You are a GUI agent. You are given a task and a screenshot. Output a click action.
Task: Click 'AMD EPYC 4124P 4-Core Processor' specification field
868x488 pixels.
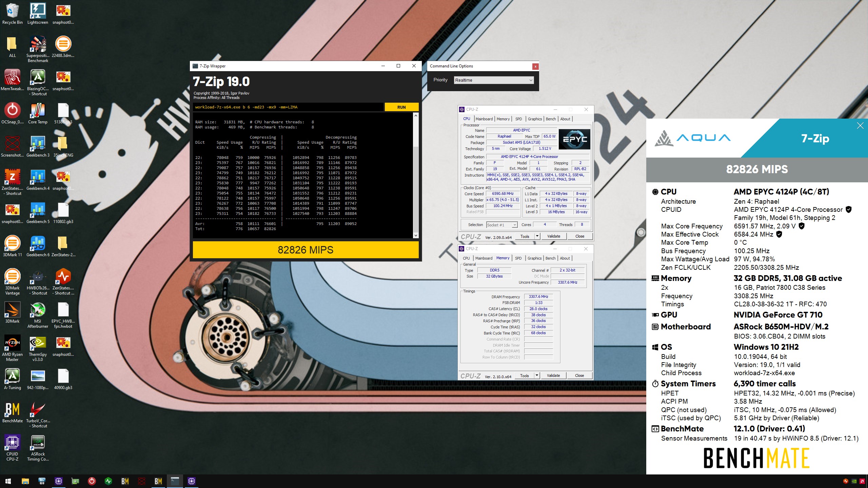pyautogui.click(x=538, y=157)
